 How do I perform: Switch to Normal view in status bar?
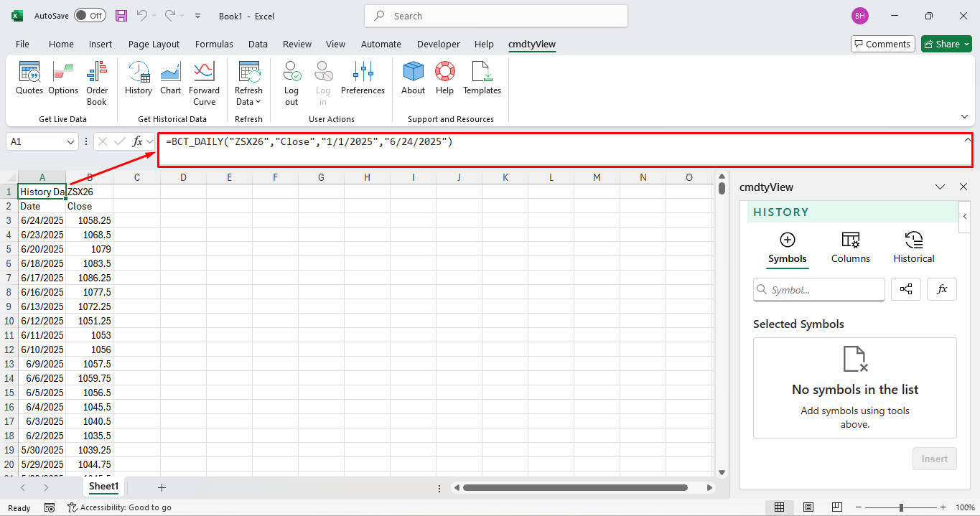coord(780,507)
